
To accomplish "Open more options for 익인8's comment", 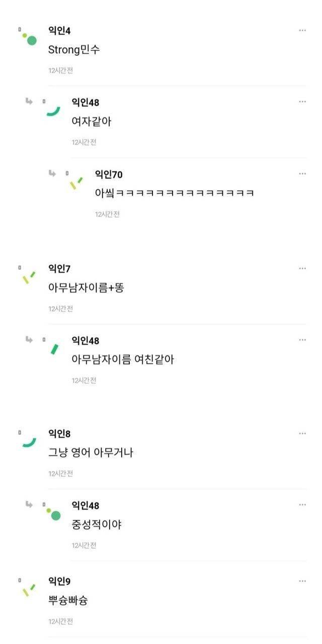I will tap(302, 434).
